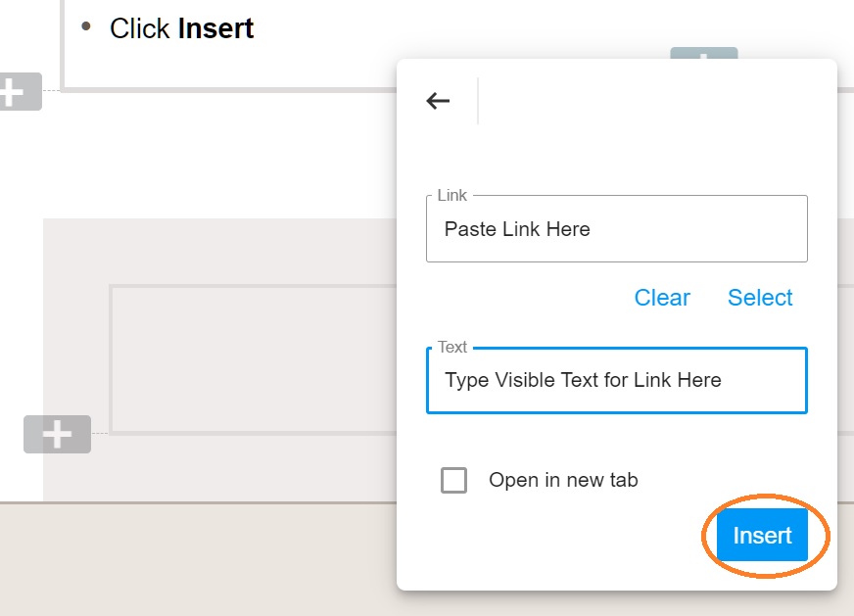Image resolution: width=854 pixels, height=616 pixels.
Task: Click the bullet point before Click Insert
Action: [x=85, y=26]
